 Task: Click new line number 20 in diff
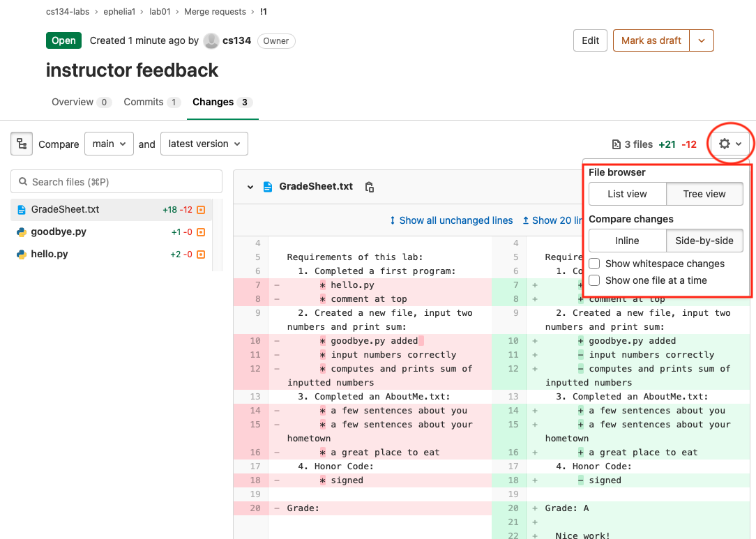coord(513,508)
